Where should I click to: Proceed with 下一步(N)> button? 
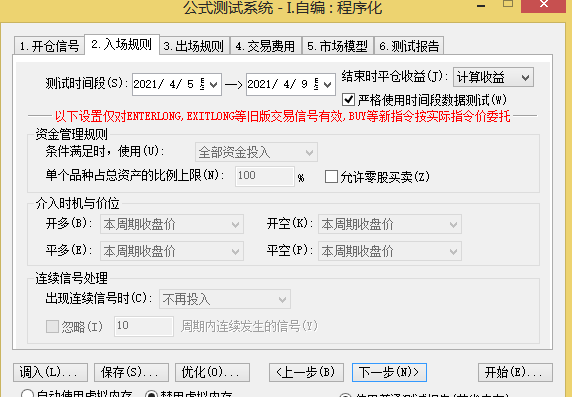[x=389, y=372]
